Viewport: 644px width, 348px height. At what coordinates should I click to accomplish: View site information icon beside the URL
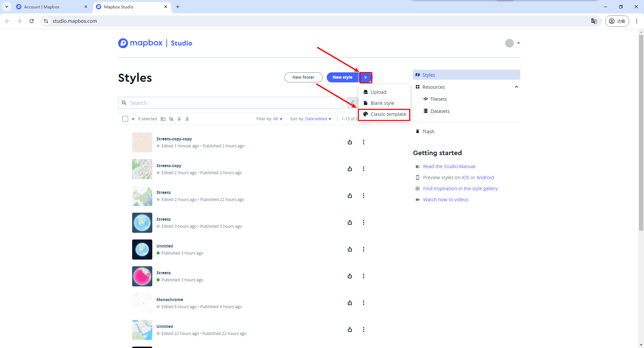[46, 21]
